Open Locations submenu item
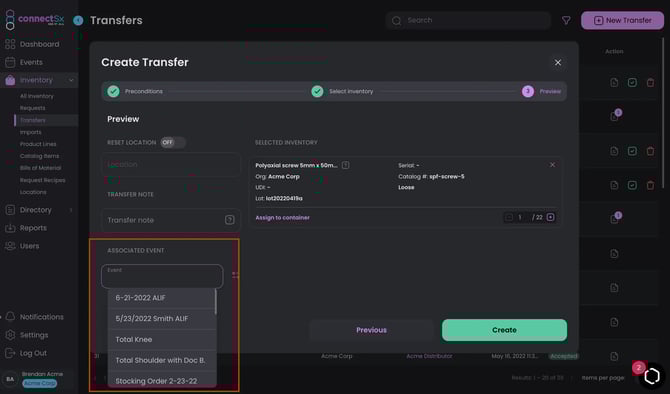 33,192
